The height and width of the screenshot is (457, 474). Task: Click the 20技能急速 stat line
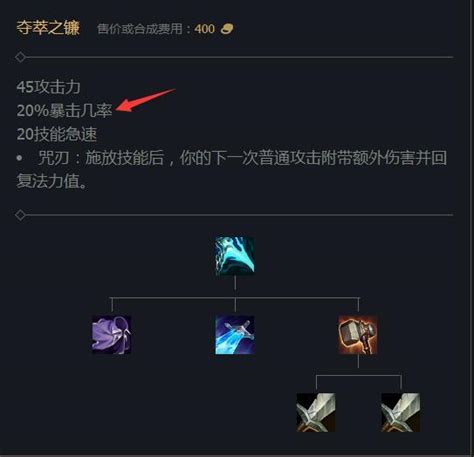tap(57, 134)
